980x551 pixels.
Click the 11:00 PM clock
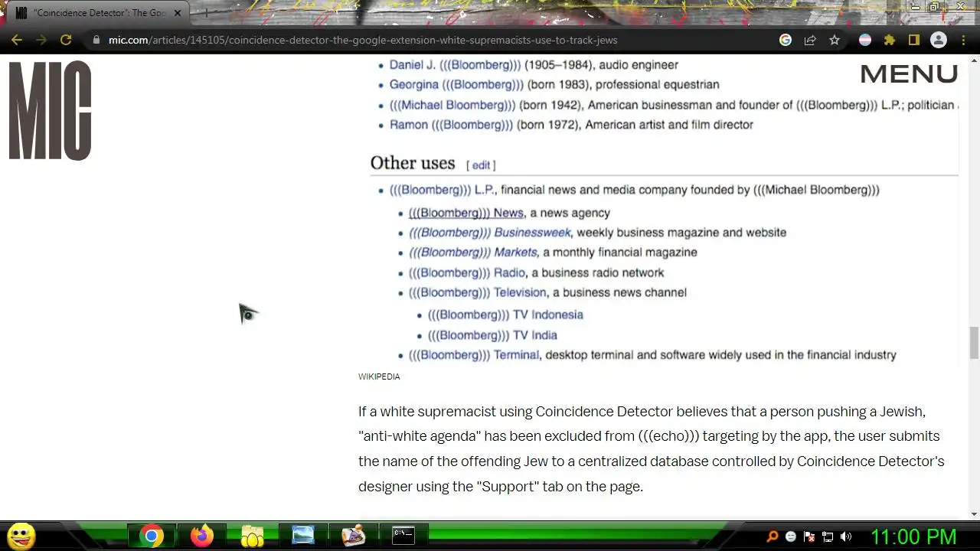913,536
